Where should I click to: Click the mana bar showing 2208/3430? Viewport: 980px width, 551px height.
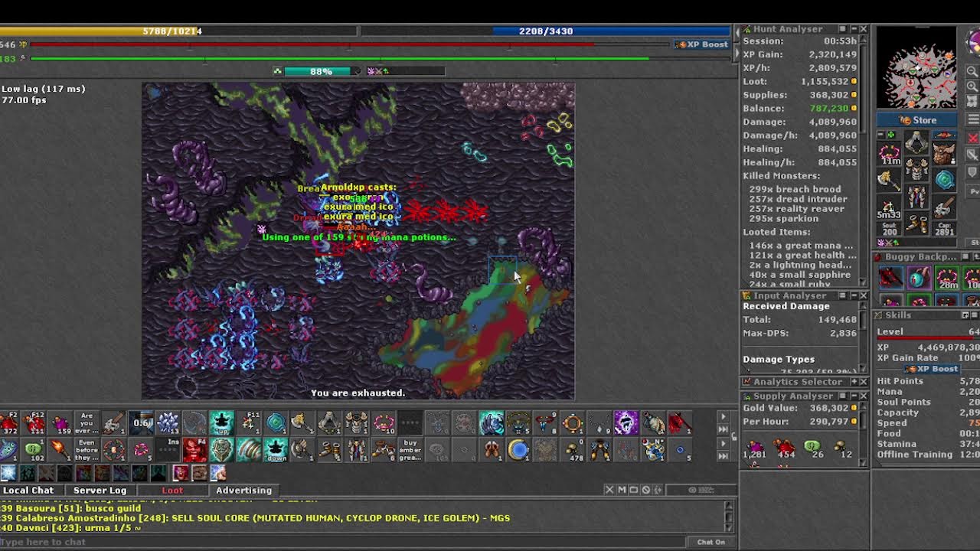click(545, 31)
